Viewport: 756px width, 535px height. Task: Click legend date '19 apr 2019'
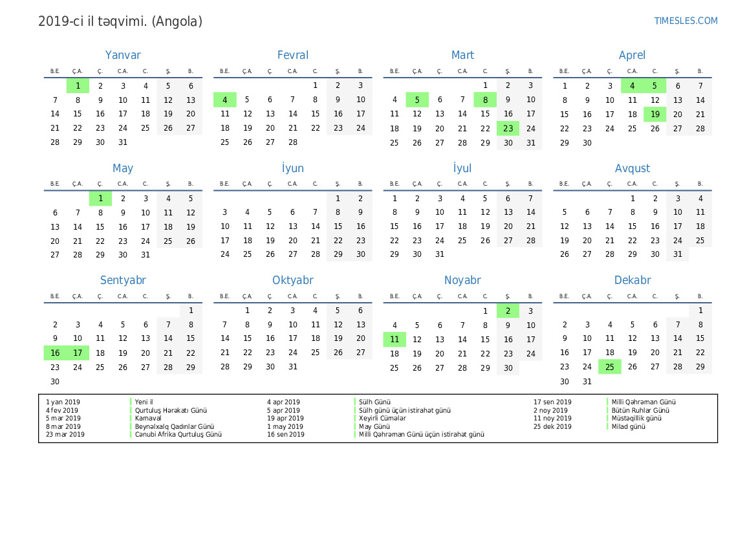285,419
